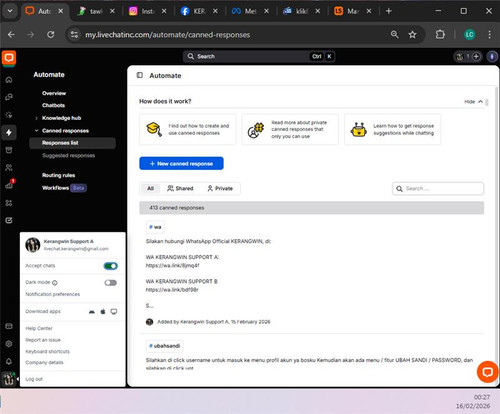This screenshot has width=500, height=414.
Task: Click the desktop download app icon
Action: 114,312
